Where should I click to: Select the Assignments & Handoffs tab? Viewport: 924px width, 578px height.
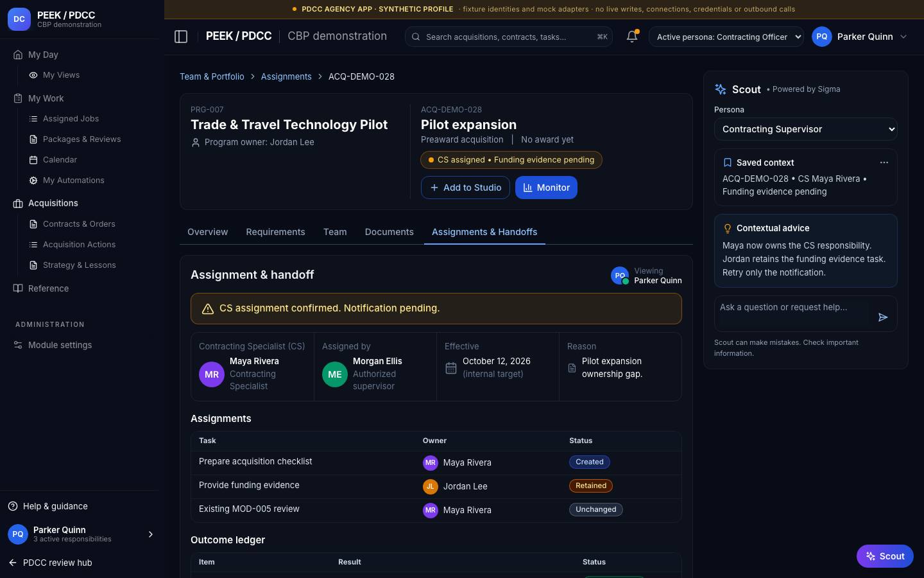click(484, 232)
